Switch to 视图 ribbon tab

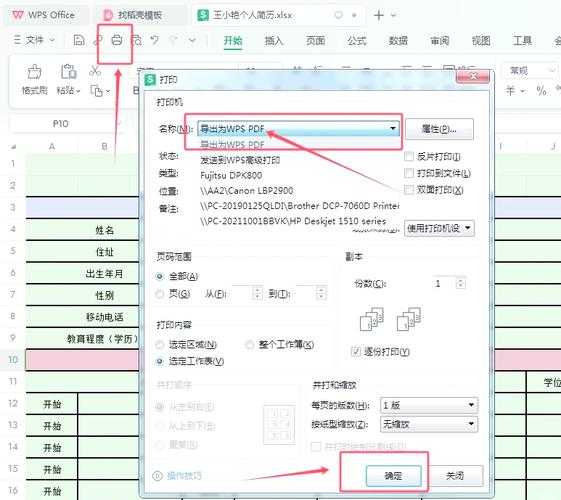point(481,40)
